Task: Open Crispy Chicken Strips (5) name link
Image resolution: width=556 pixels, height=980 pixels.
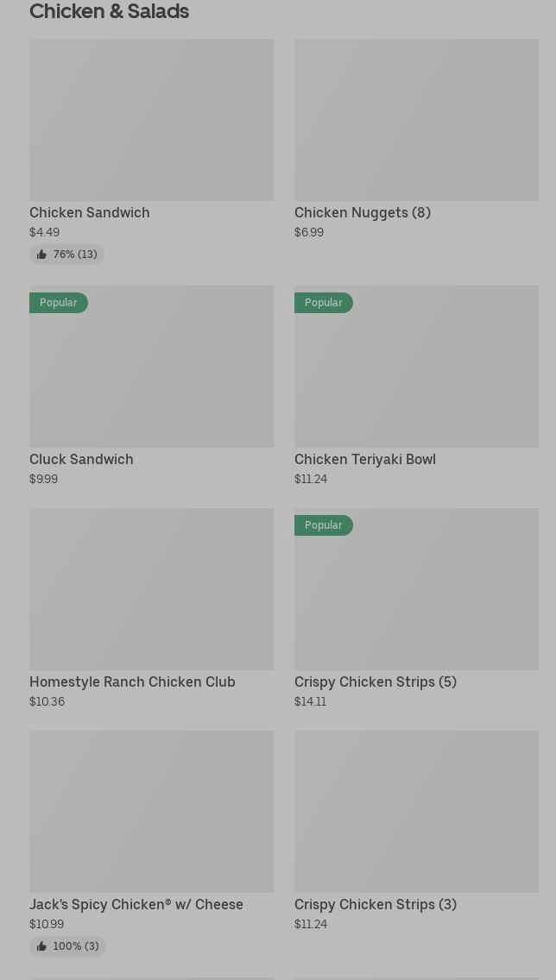Action: pos(375,682)
